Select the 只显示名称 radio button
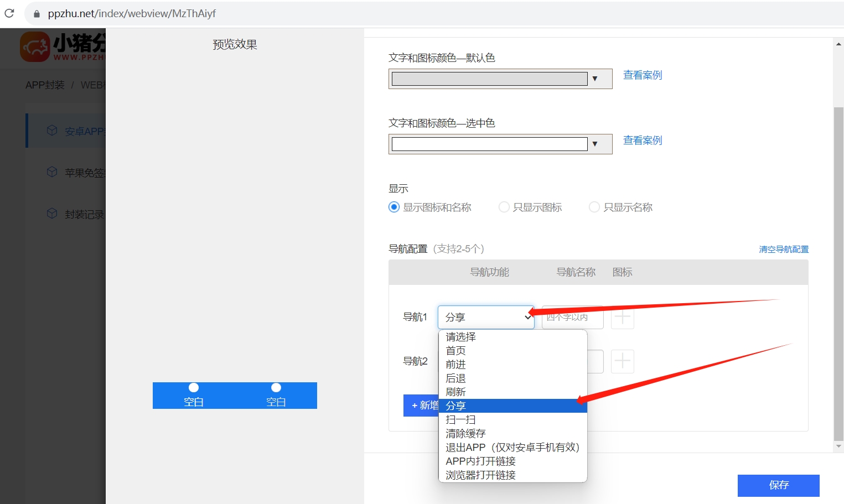Screen dimensions: 844x504 [x=594, y=207]
